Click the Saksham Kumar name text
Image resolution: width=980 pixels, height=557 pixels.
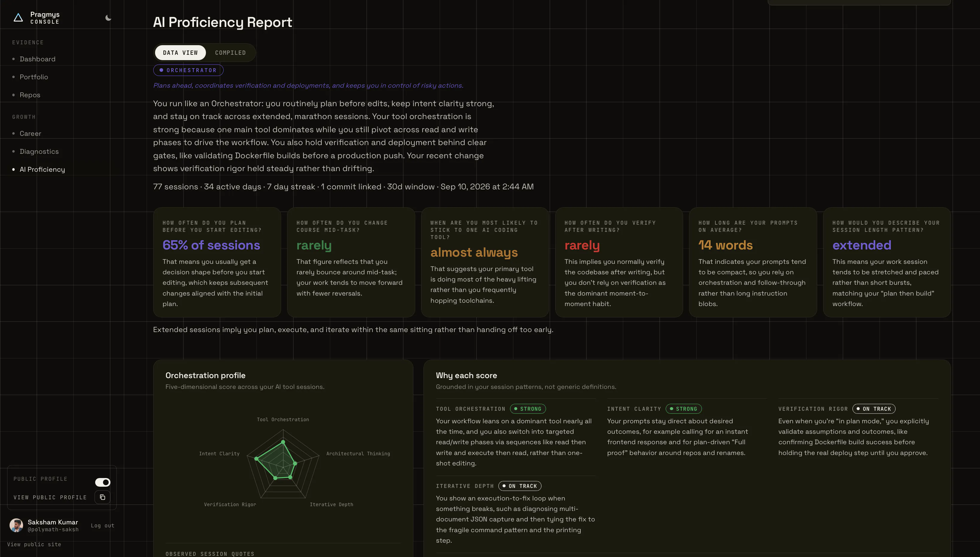pos(53,522)
